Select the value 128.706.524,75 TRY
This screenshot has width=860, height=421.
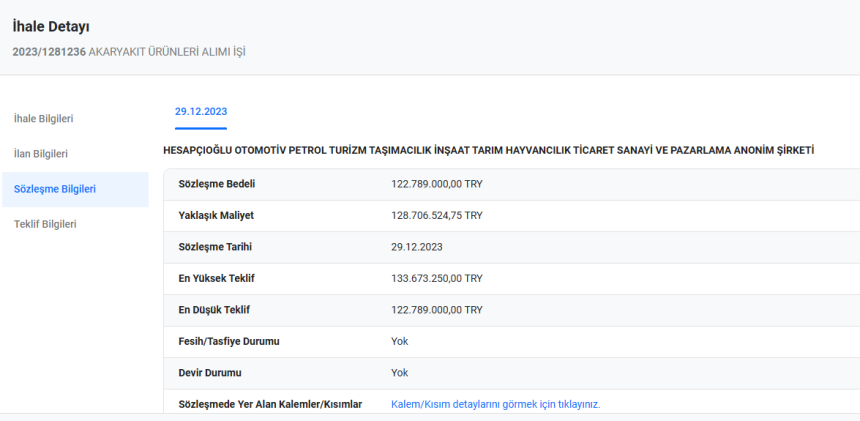click(437, 215)
